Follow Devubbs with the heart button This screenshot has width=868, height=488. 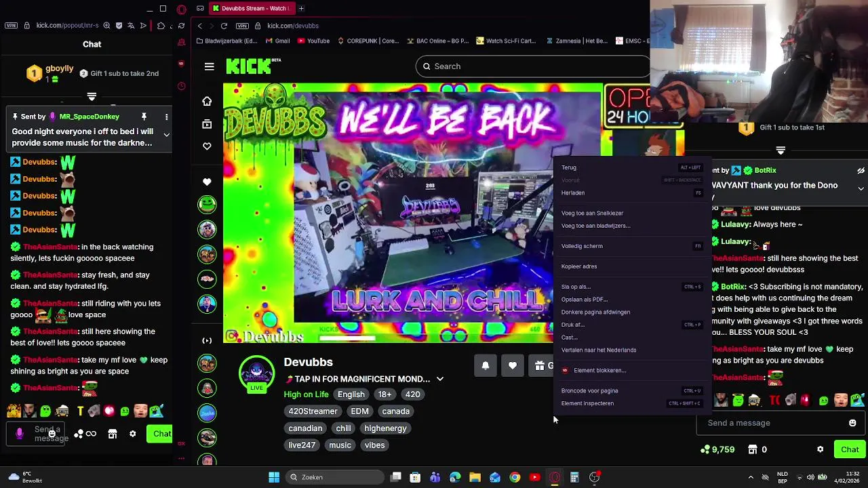513,365
